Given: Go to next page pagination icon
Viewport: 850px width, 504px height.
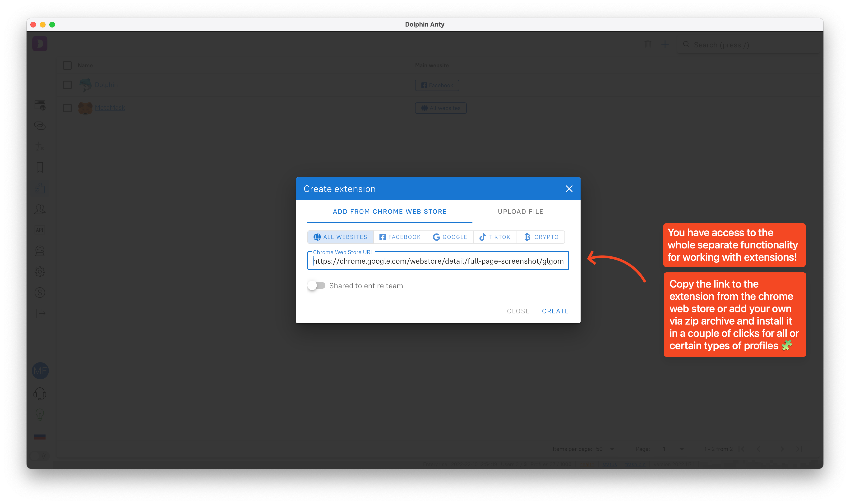Looking at the screenshot, I should pos(782,449).
